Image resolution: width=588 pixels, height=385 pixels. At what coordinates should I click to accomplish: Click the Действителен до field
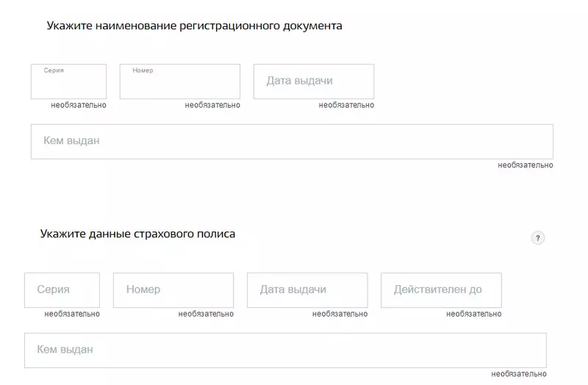point(442,290)
